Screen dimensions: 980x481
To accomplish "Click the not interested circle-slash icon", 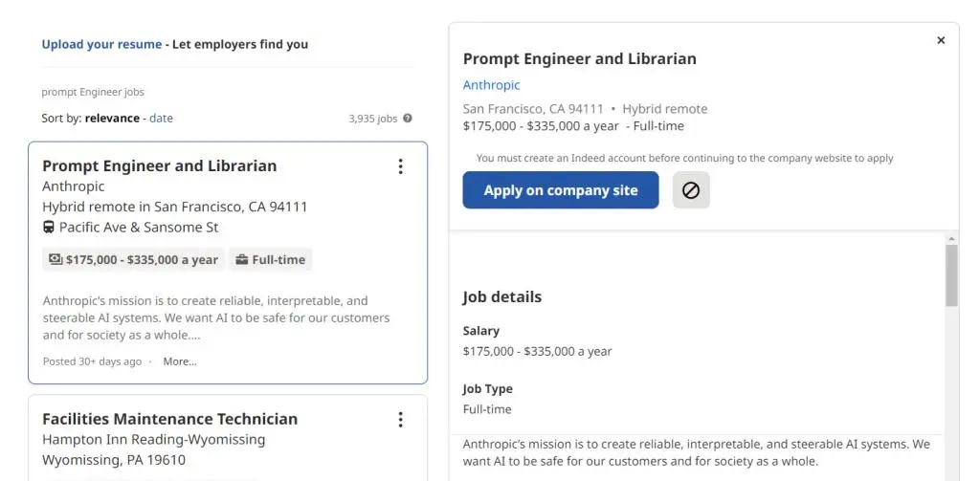I will point(691,190).
